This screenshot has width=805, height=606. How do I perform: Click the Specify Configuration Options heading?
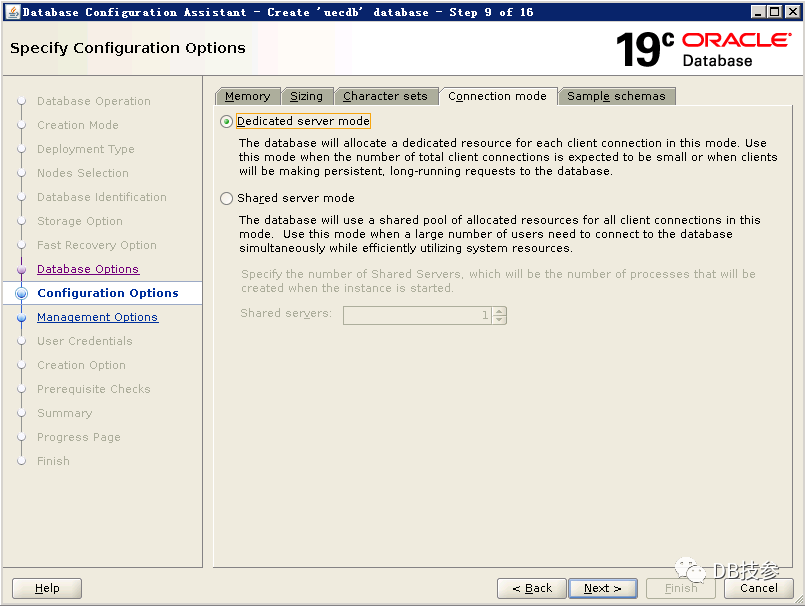click(x=128, y=48)
